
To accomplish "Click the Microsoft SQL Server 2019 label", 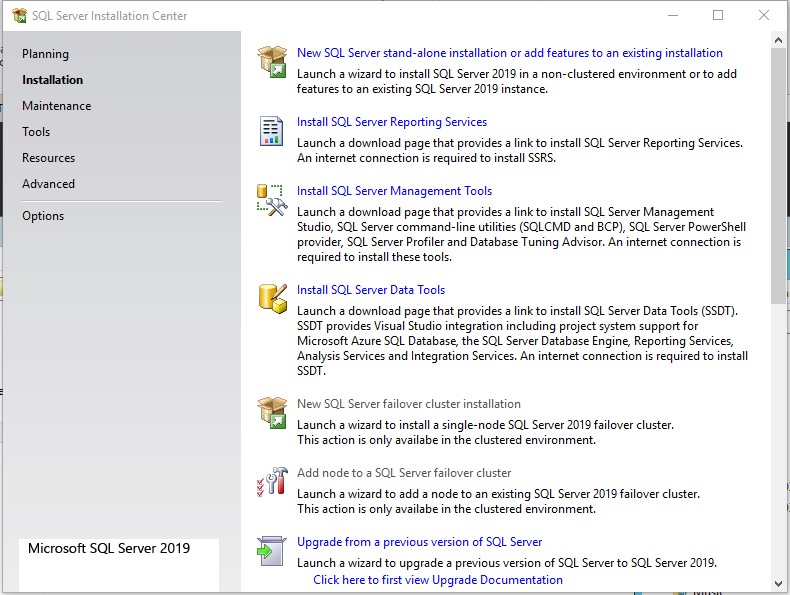I will (x=109, y=548).
